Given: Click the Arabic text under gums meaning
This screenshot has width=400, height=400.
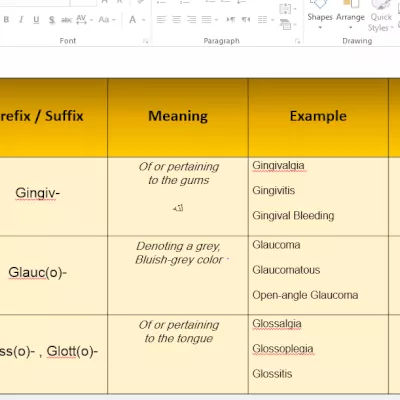Looking at the screenshot, I should point(178,208).
